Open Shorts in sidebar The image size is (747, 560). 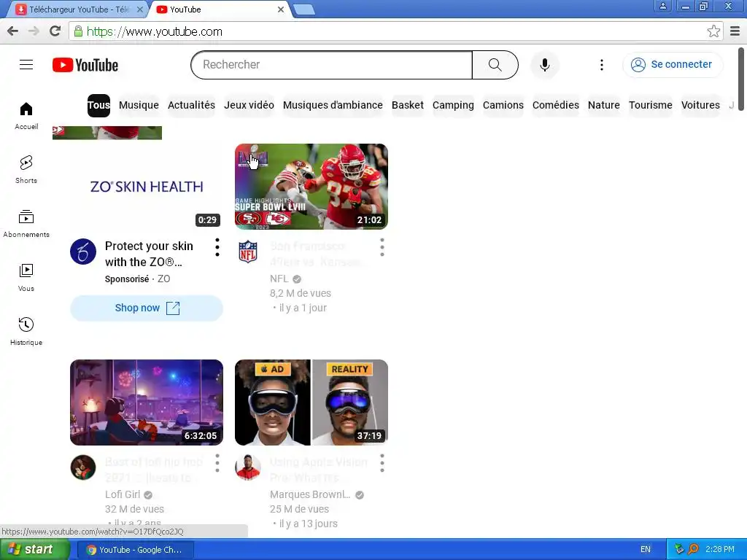(x=26, y=169)
